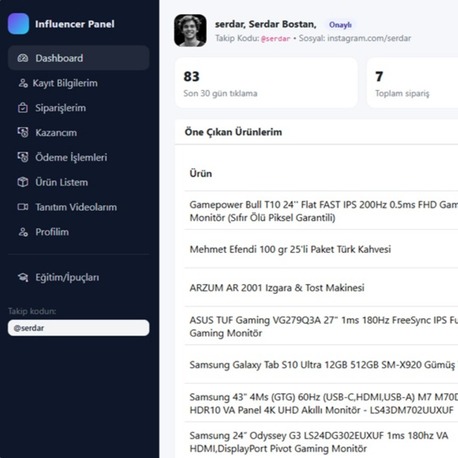The width and height of the screenshot is (458, 458).
Task: Open Siparişlerim in the sidebar
Action: pyautogui.click(x=79, y=108)
